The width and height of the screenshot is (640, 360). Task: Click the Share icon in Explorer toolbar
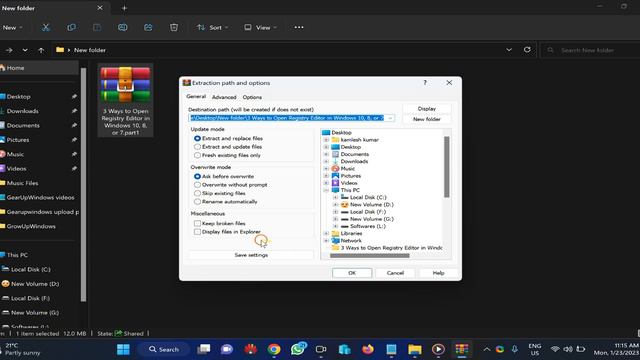[x=148, y=27]
